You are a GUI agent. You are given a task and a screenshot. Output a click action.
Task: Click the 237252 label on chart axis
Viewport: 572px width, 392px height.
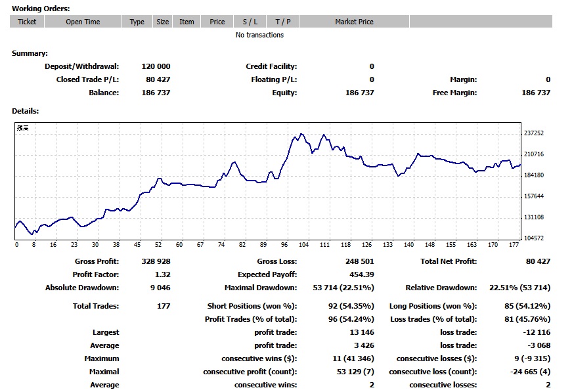coord(535,133)
